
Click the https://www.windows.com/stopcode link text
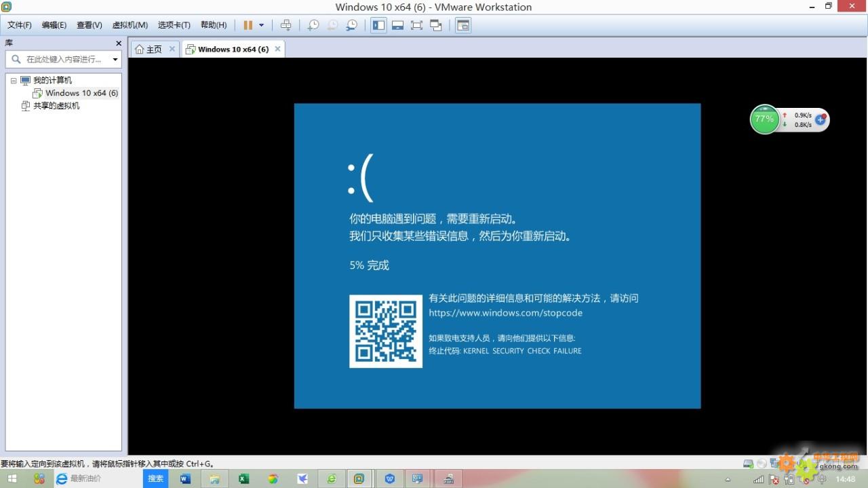coord(505,313)
